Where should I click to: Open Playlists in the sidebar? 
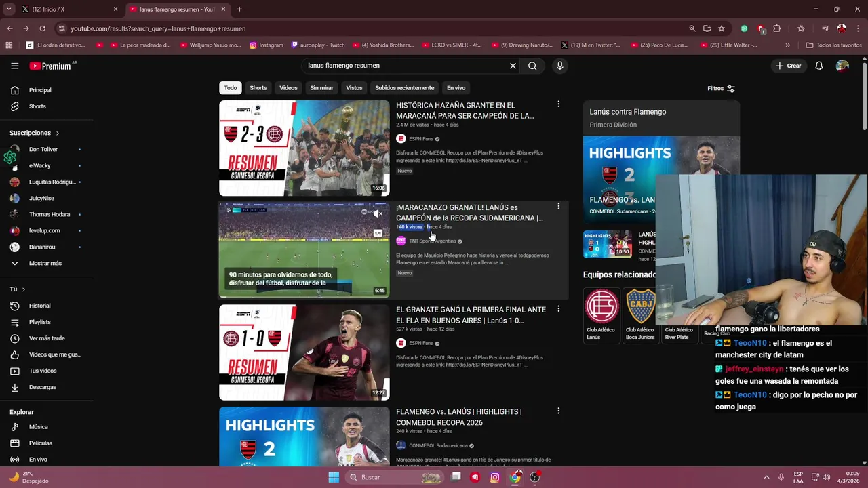pyautogui.click(x=46, y=322)
